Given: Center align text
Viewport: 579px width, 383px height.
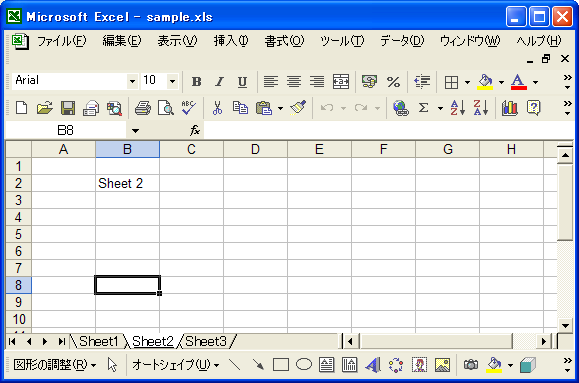Looking at the screenshot, I should click(294, 82).
